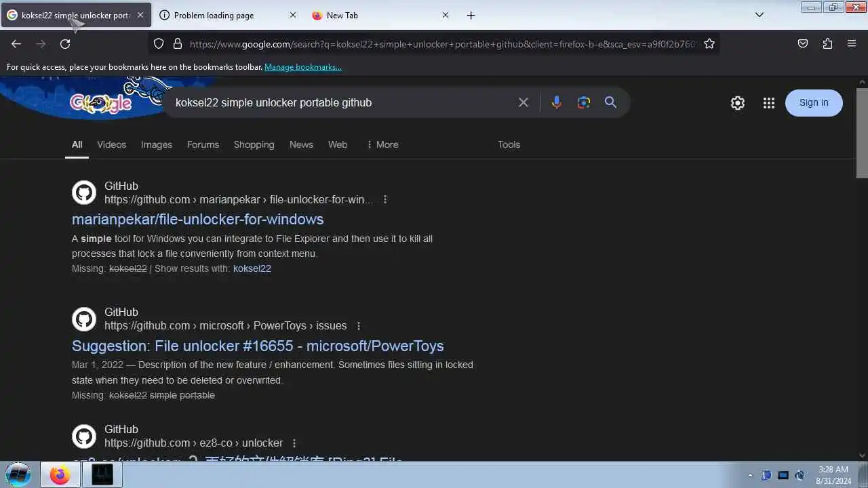Click the site security padlock icon
868x488 pixels.
click(178, 43)
